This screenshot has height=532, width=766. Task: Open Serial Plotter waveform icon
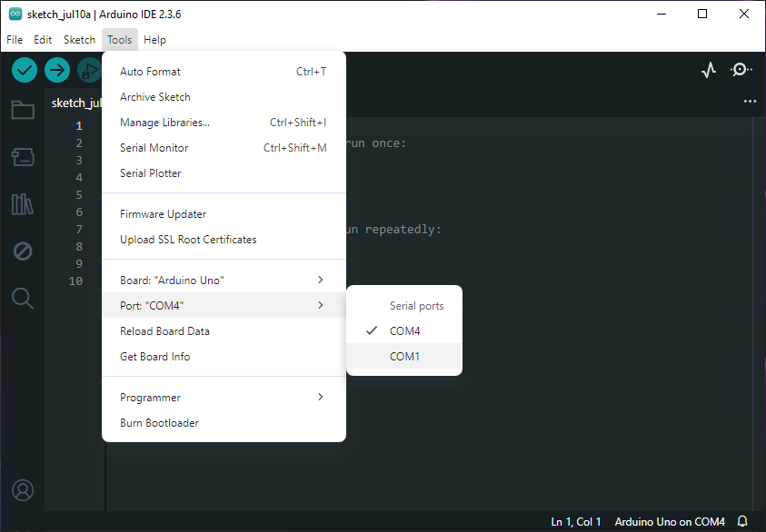coord(709,70)
